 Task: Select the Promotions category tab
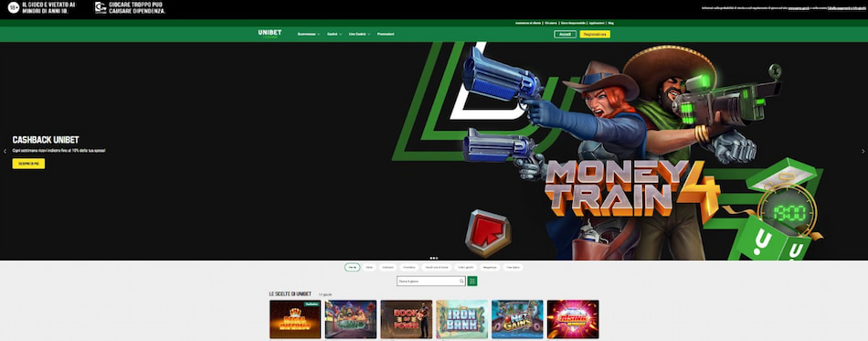tap(409, 267)
